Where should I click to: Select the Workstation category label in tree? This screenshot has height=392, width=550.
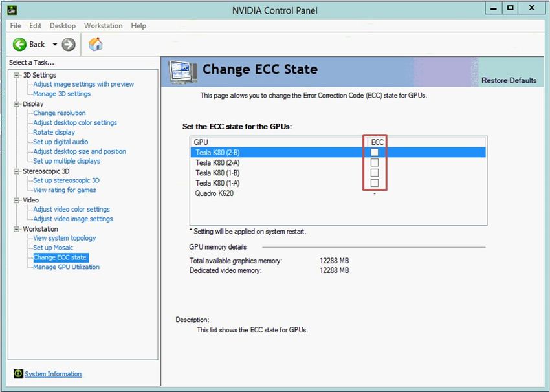pos(40,228)
